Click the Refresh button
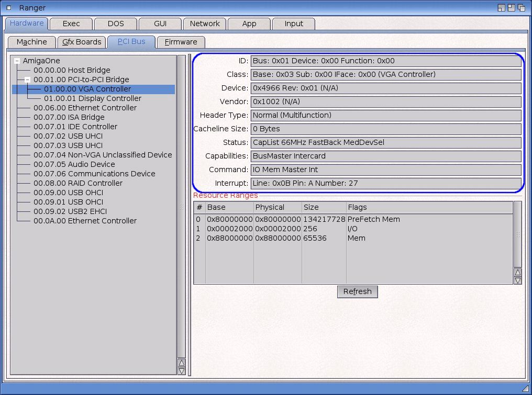532x395 pixels. (x=357, y=291)
